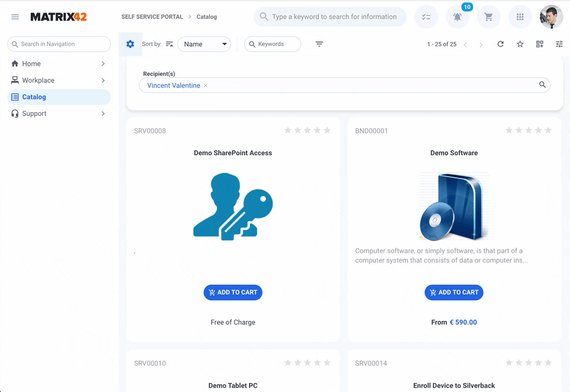Open Name sort dropdown
Image resolution: width=570 pixels, height=392 pixels.
click(x=204, y=44)
